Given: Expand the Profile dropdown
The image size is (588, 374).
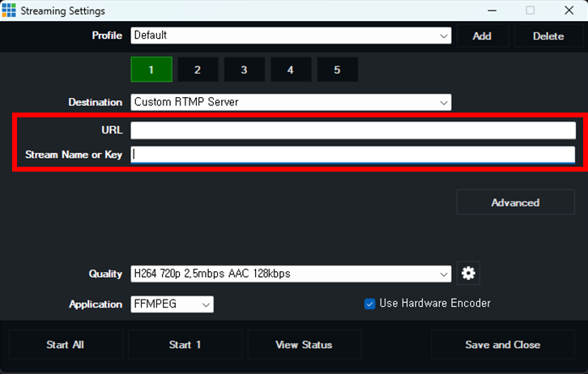Looking at the screenshot, I should click(x=291, y=36).
